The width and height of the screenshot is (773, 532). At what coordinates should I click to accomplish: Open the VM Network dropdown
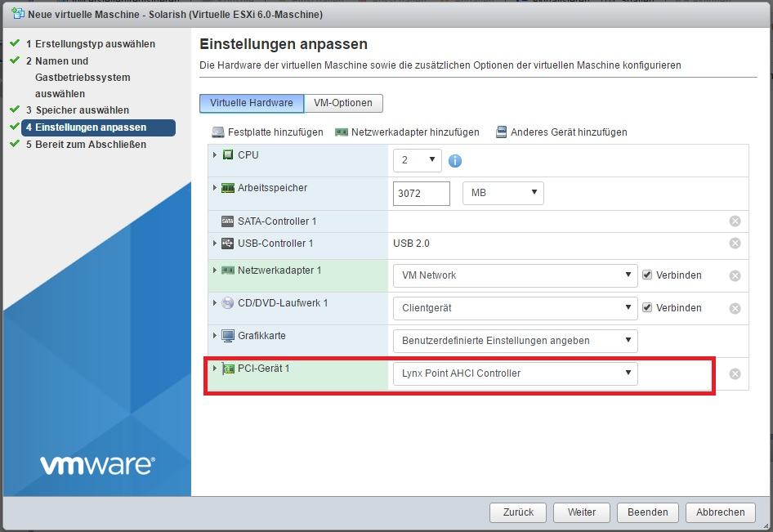click(515, 275)
